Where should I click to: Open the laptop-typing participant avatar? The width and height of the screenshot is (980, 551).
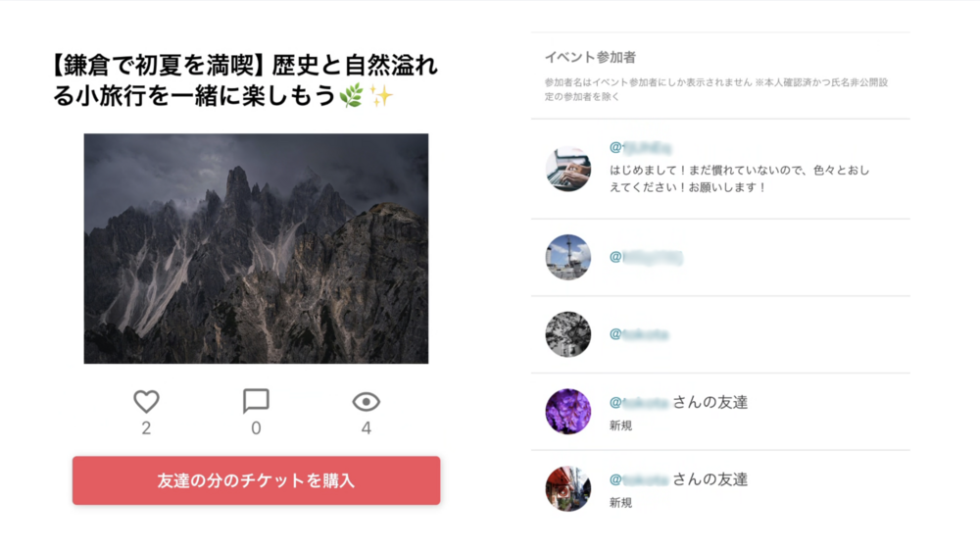pos(568,169)
